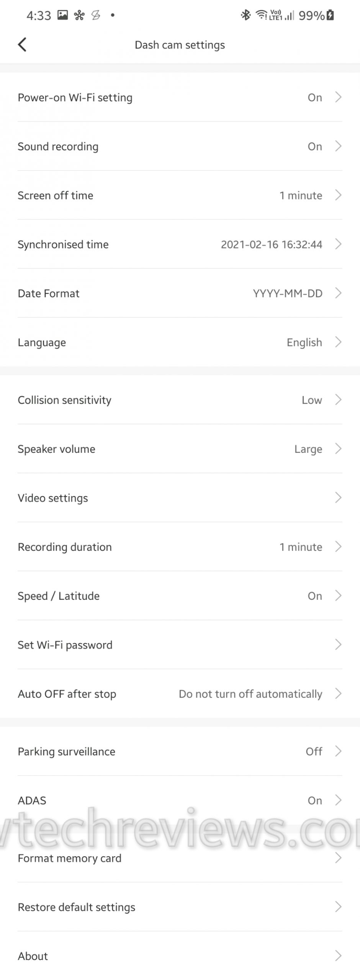Tap the chevron beside Format memory card

pyautogui.click(x=338, y=858)
